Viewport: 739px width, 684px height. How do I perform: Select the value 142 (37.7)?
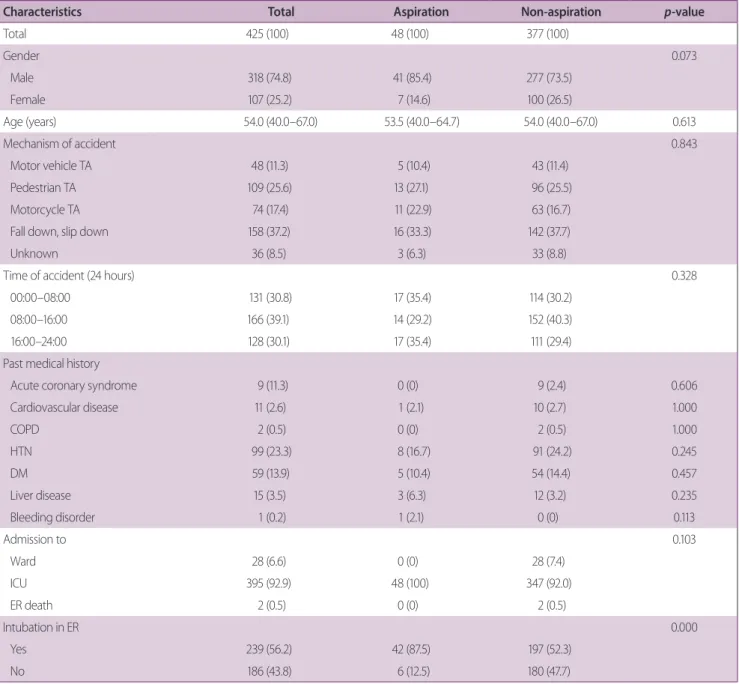(549, 232)
